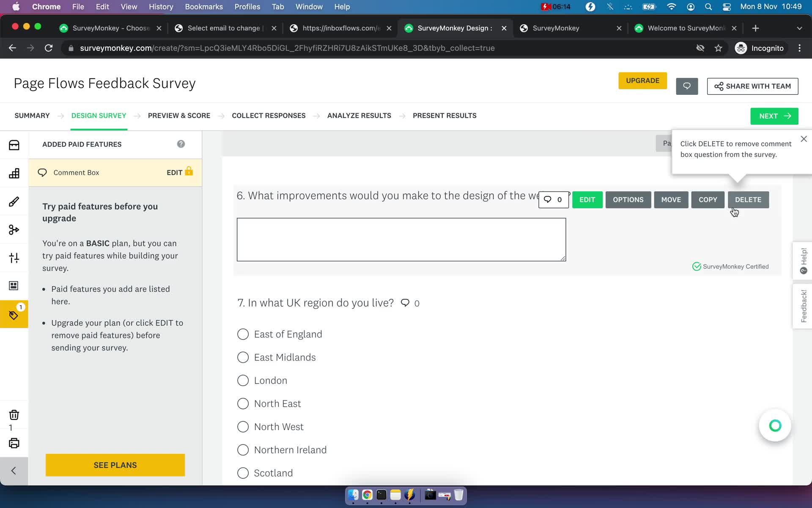
Task: Select the London radio button
Action: tap(243, 381)
